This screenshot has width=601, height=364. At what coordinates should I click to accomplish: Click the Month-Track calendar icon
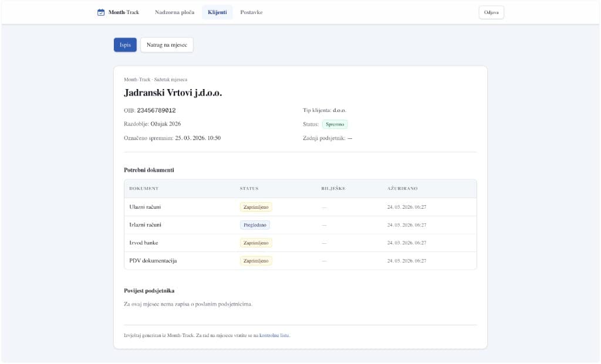pyautogui.click(x=100, y=12)
